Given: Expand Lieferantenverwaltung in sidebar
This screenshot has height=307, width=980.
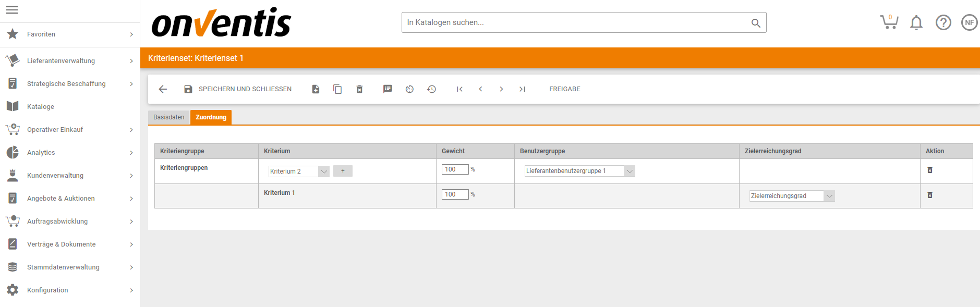Looking at the screenshot, I should (x=61, y=61).
